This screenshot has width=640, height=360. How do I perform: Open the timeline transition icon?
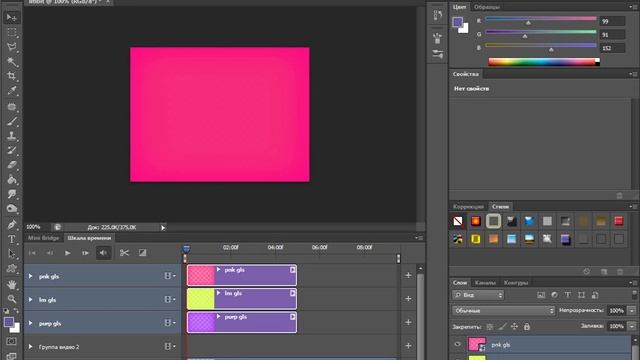142,253
